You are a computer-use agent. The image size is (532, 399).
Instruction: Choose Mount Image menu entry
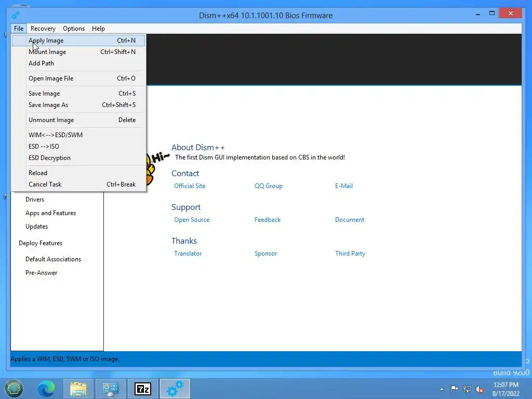[x=78, y=52]
